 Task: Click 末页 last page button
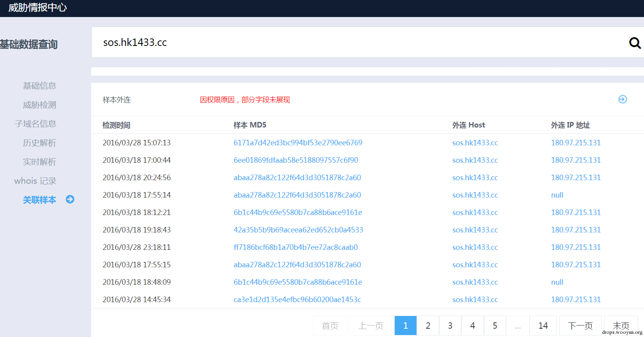coord(621,326)
